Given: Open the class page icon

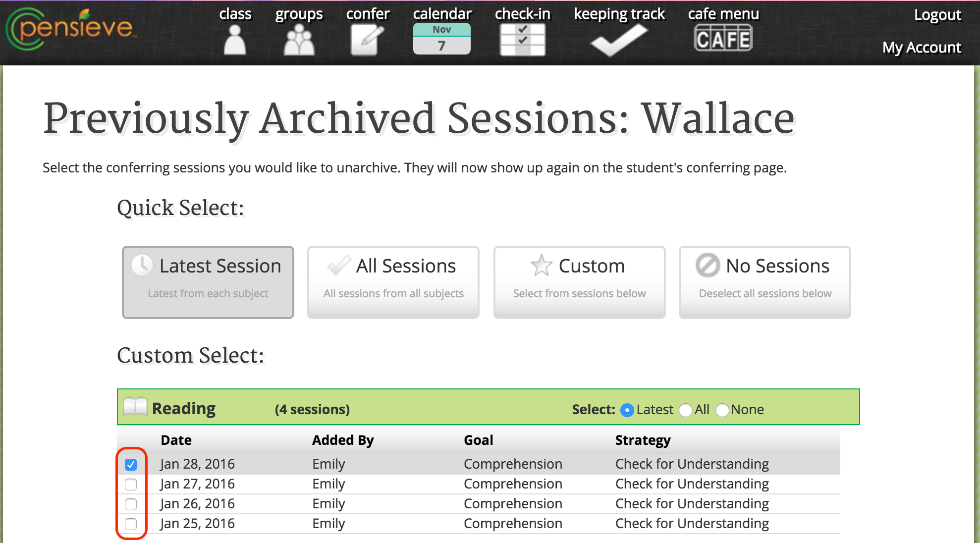Looking at the screenshot, I should 235,40.
